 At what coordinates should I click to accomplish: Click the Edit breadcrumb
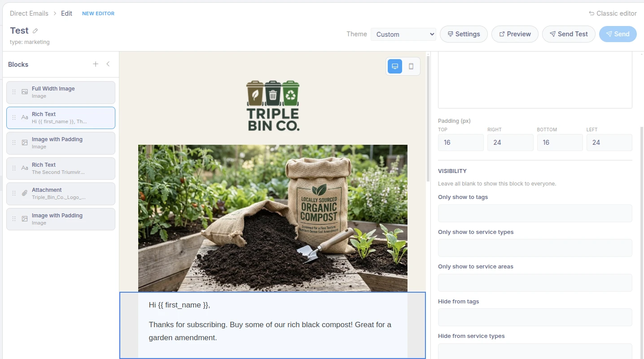pyautogui.click(x=66, y=13)
